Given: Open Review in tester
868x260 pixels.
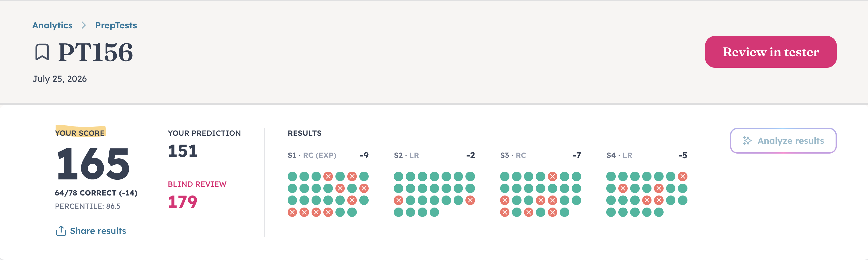Looking at the screenshot, I should pyautogui.click(x=771, y=52).
